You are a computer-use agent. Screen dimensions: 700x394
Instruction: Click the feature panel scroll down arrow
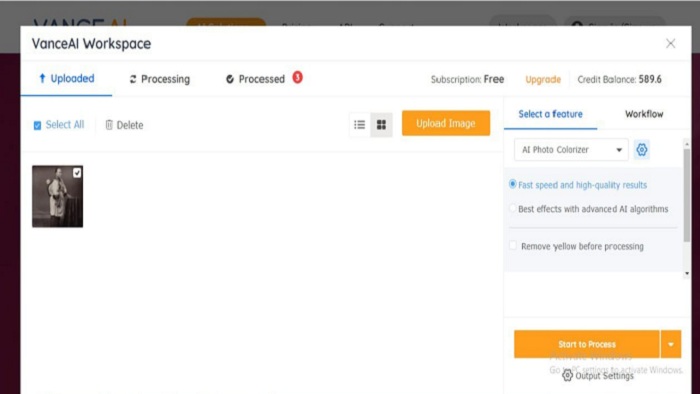click(x=687, y=273)
